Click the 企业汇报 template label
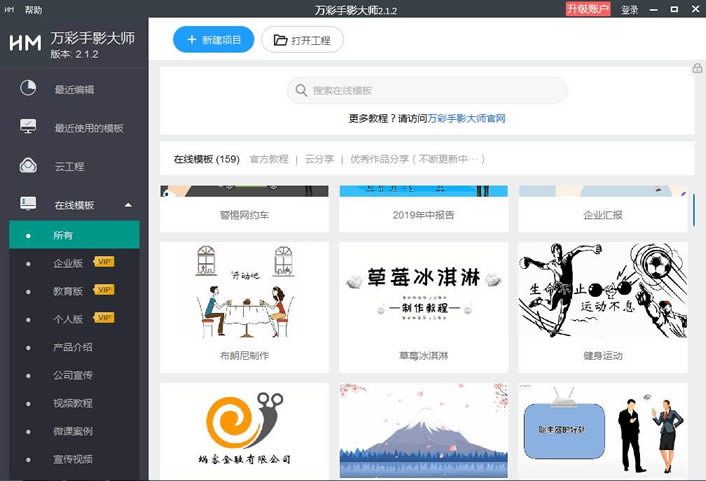Viewport: 706px width, 481px height. [x=603, y=215]
